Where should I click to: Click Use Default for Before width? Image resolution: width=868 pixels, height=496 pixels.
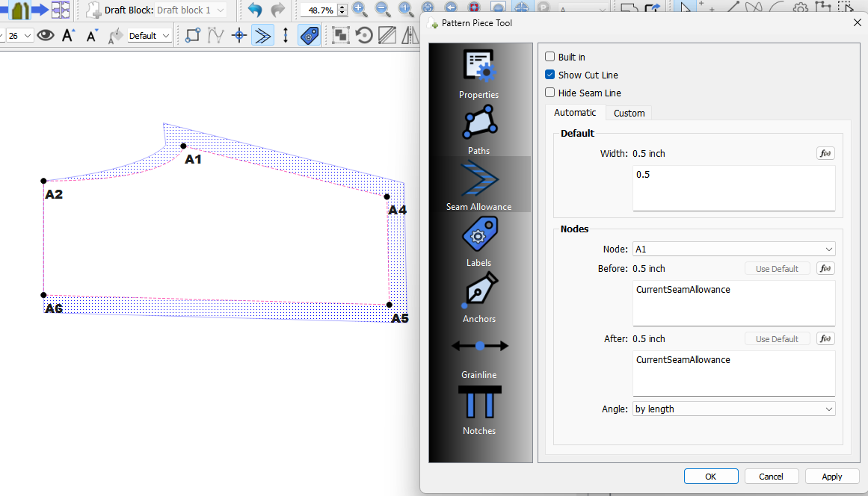pyautogui.click(x=777, y=269)
